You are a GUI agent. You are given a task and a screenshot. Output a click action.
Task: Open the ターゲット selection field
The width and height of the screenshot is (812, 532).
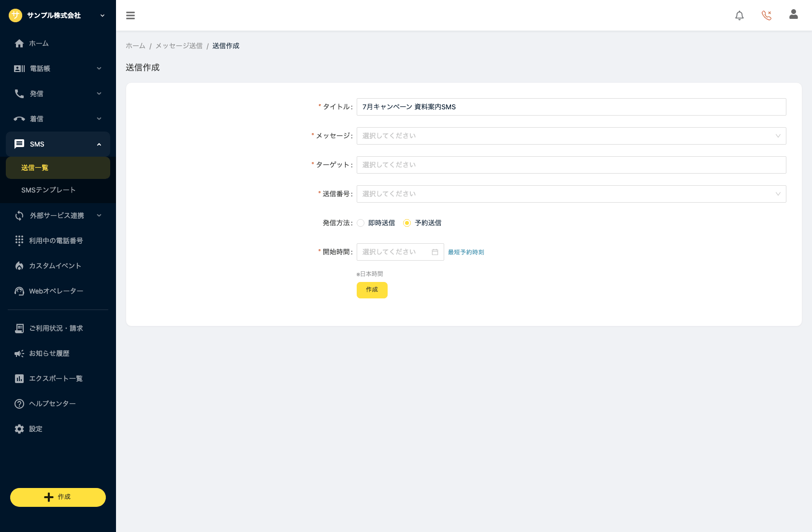pos(571,165)
